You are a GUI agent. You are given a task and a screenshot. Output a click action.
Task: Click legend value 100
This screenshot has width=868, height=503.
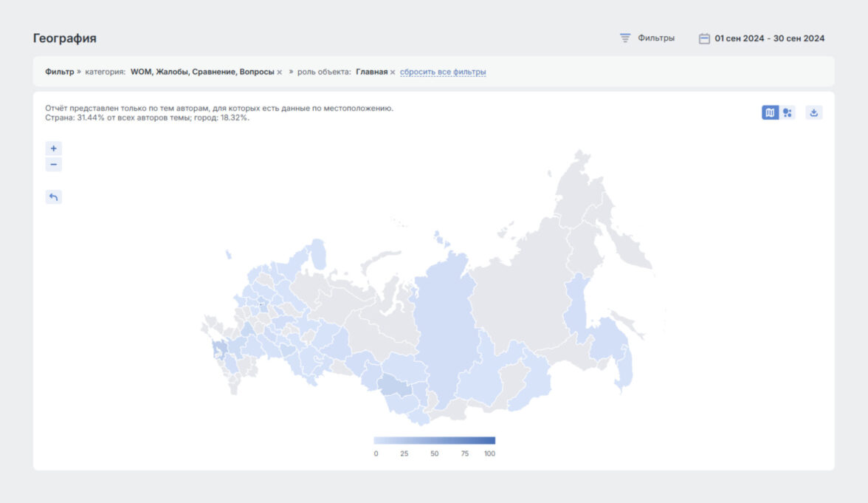(489, 454)
